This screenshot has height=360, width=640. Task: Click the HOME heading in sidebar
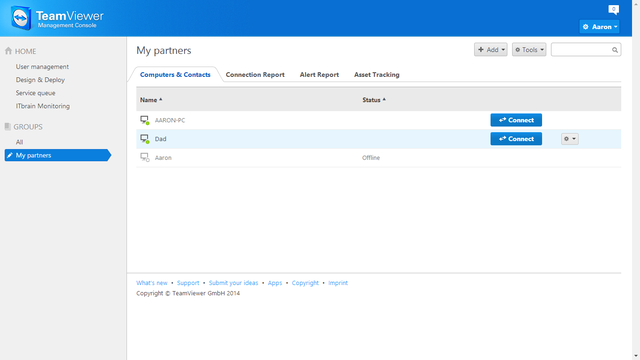[25, 51]
